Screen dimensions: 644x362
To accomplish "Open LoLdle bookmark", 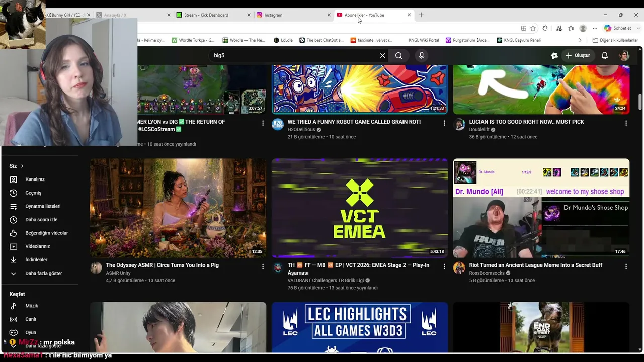I will [x=283, y=40].
